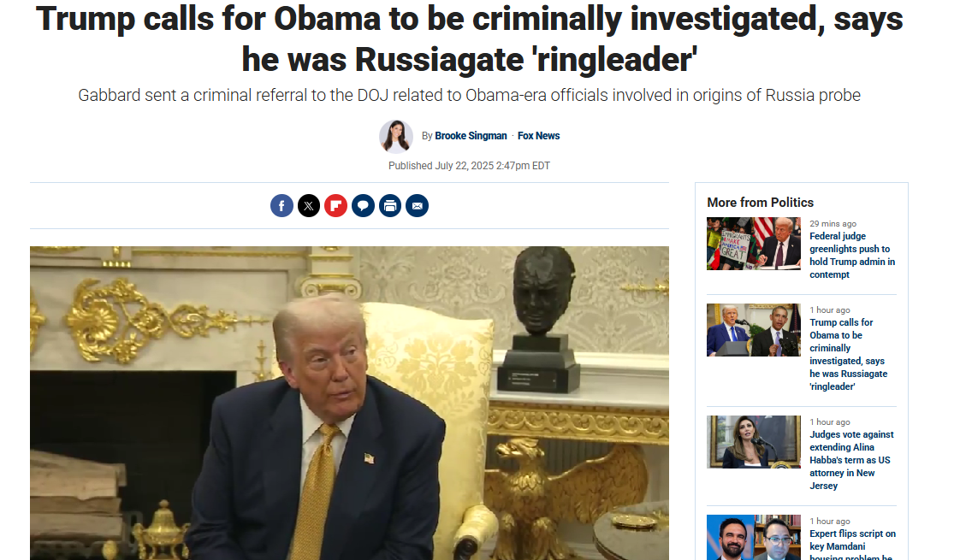Open sidebar Trump calls for Obama story
This screenshot has width=960, height=560.
click(x=849, y=354)
